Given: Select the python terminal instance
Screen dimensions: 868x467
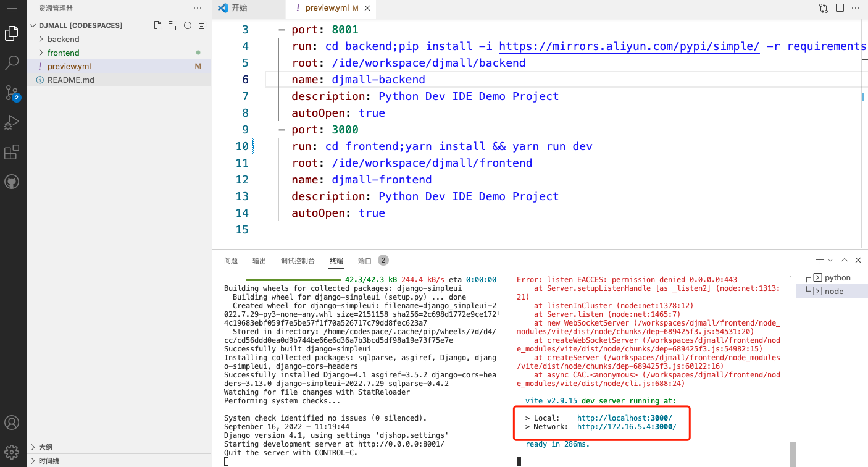Looking at the screenshot, I should (x=832, y=277).
